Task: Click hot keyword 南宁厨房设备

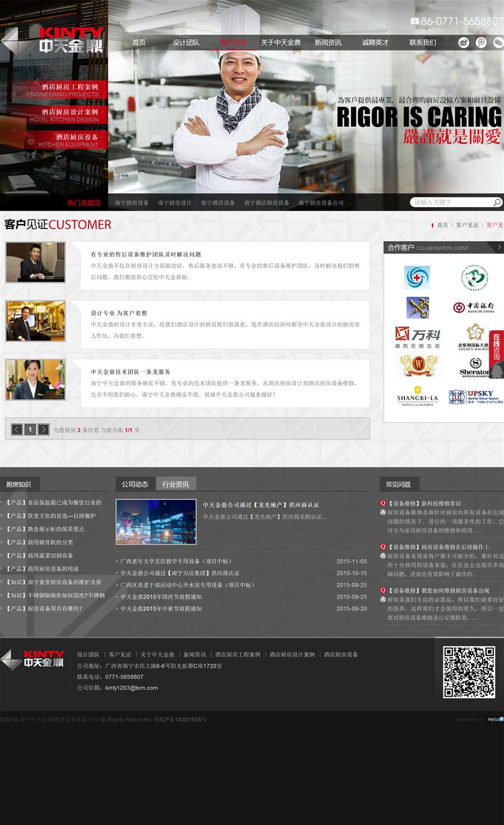Action: coord(132,203)
